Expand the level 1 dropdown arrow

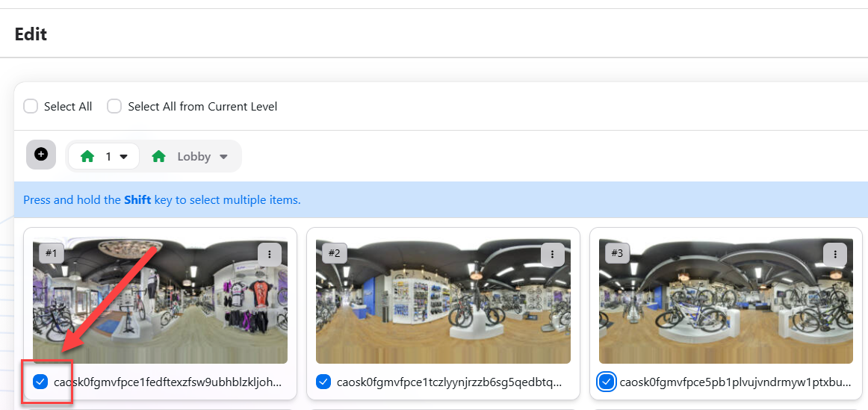coord(124,157)
